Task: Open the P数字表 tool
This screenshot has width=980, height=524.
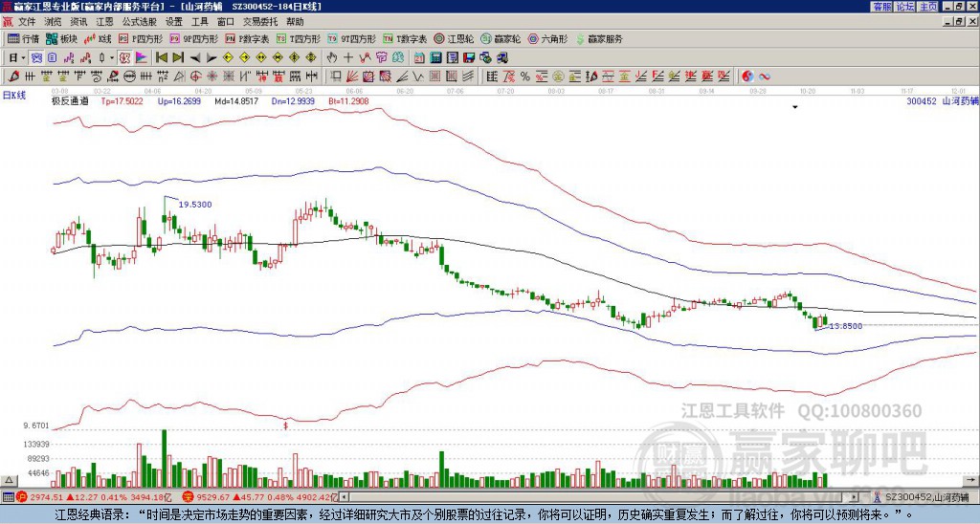Action: tap(247, 38)
